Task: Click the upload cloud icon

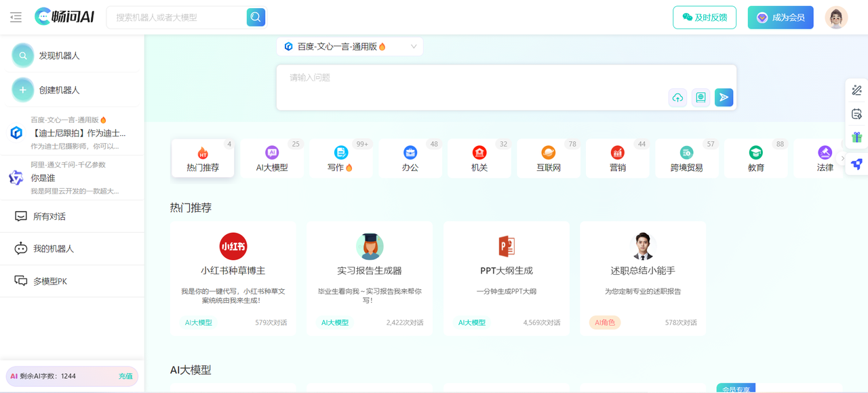Action: pos(677,98)
